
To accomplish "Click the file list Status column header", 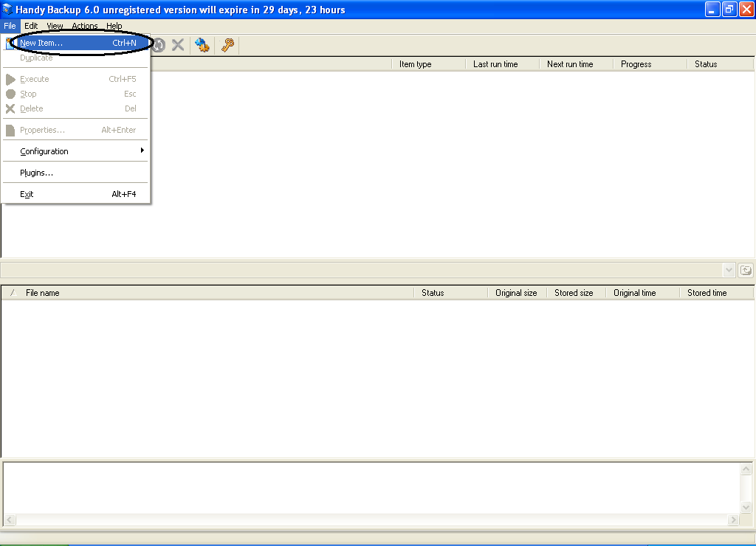I will (x=451, y=292).
